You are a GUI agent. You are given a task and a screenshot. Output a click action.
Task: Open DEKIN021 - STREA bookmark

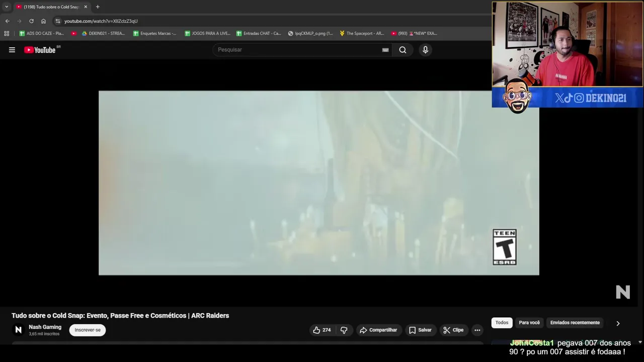[103, 34]
